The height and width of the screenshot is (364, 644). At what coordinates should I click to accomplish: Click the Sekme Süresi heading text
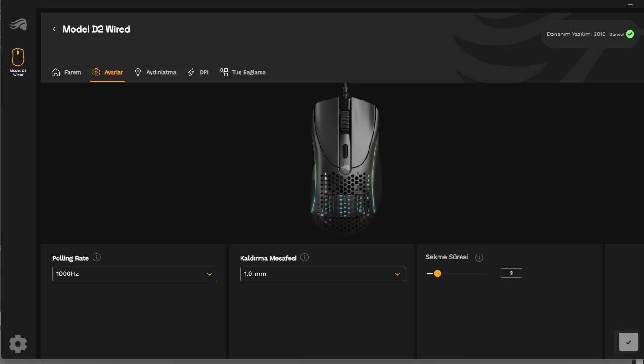tap(447, 257)
